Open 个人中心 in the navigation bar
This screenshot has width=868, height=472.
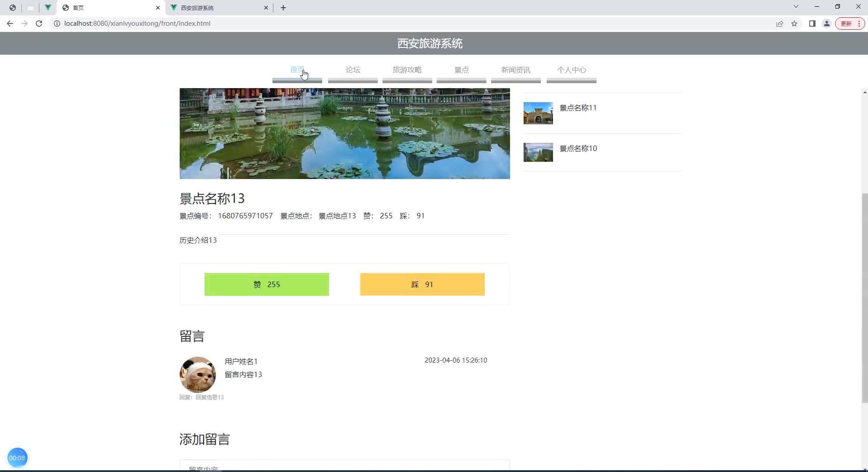tap(571, 70)
